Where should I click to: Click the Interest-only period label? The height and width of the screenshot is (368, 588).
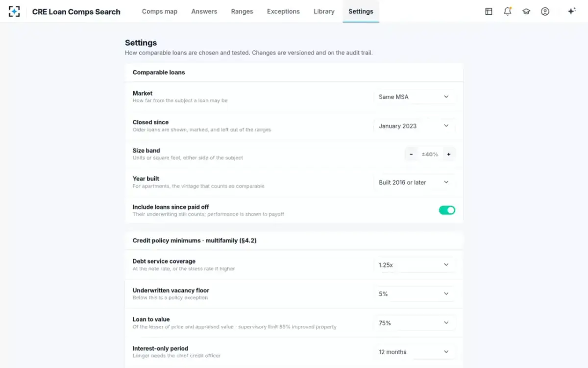pos(160,348)
